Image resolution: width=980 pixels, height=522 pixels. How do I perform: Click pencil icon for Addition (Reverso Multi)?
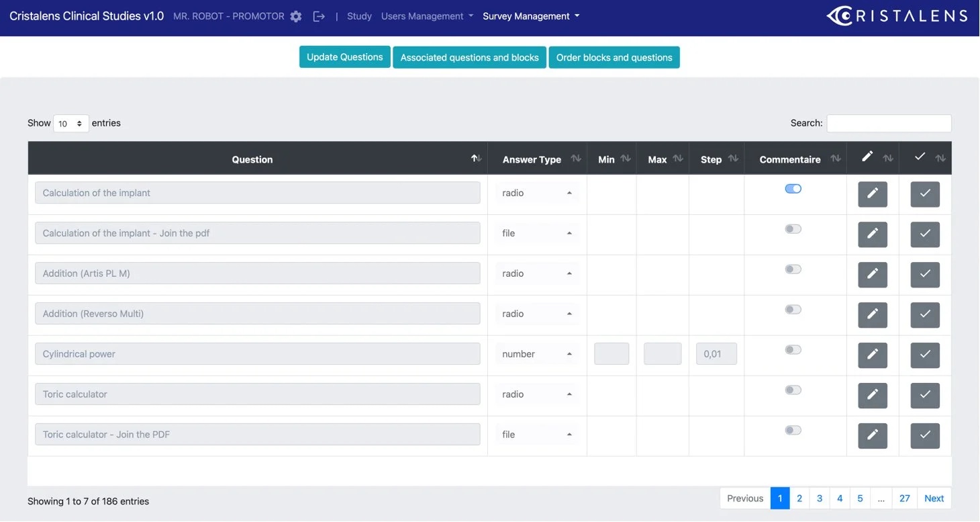872,314
